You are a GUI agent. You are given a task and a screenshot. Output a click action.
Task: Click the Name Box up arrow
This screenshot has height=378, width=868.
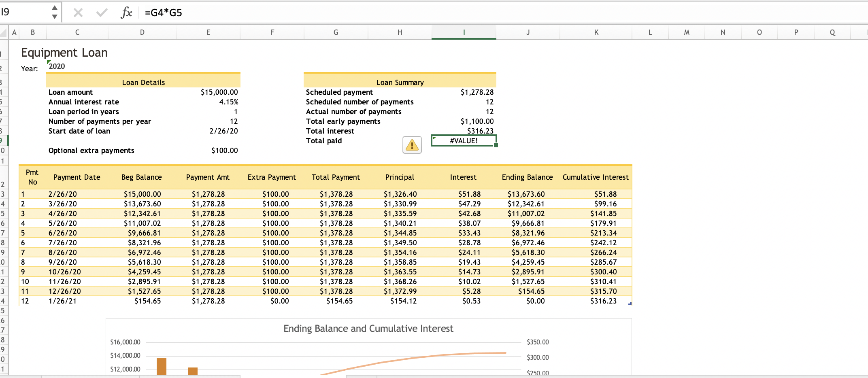pyautogui.click(x=55, y=8)
